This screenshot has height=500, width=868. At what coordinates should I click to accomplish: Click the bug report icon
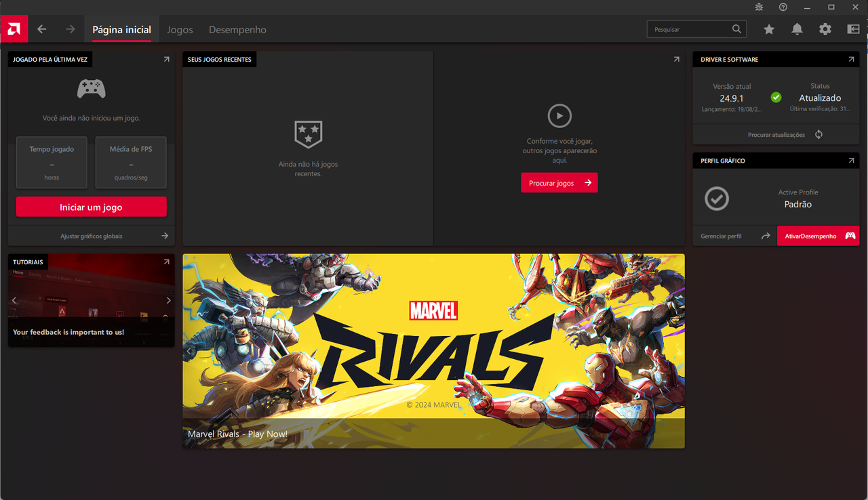[759, 7]
